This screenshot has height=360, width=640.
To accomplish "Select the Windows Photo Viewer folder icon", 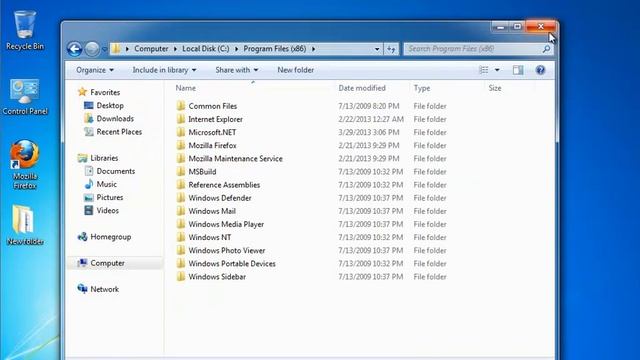I will coord(181,250).
